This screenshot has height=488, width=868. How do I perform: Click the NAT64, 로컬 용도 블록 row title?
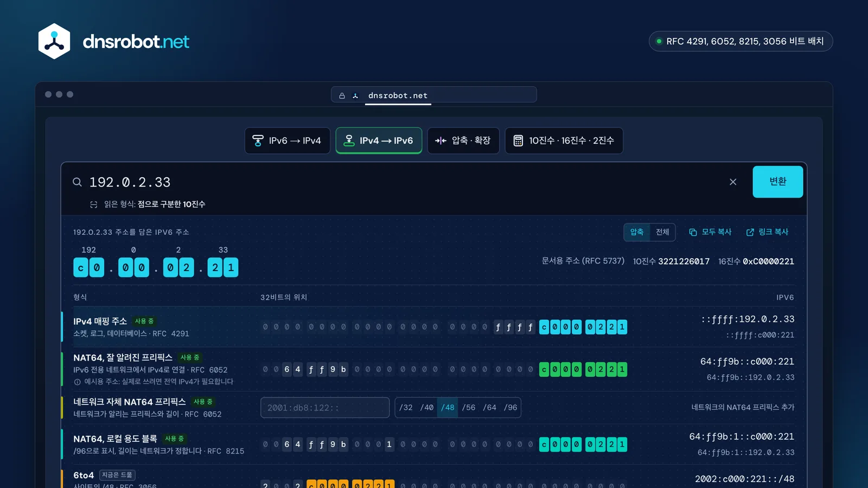point(115,439)
